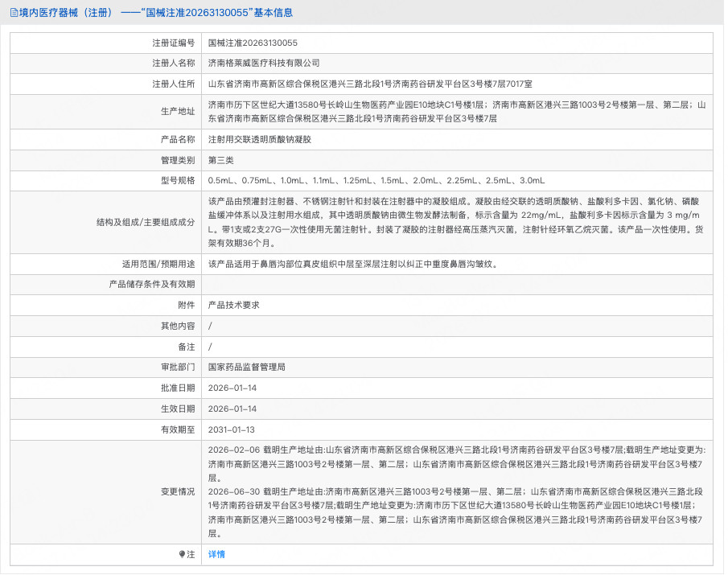Click the 型号规格 label
The image size is (728, 575).
pyautogui.click(x=178, y=180)
